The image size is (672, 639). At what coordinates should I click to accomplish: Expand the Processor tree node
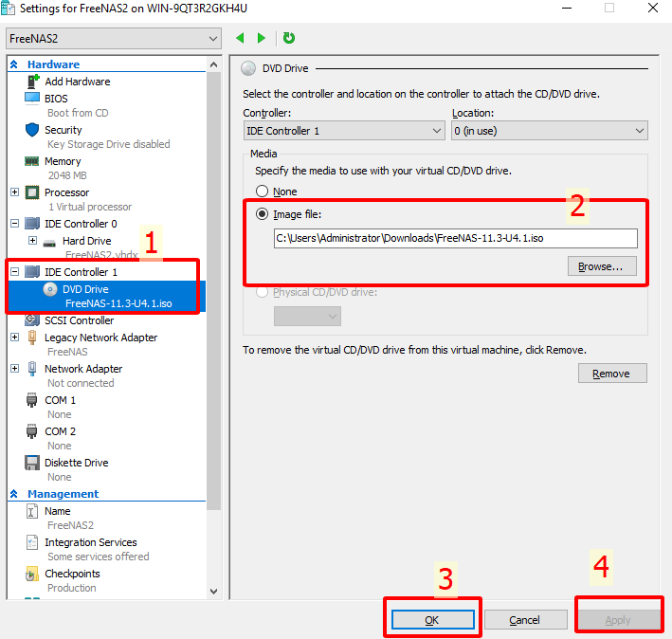[x=15, y=192]
